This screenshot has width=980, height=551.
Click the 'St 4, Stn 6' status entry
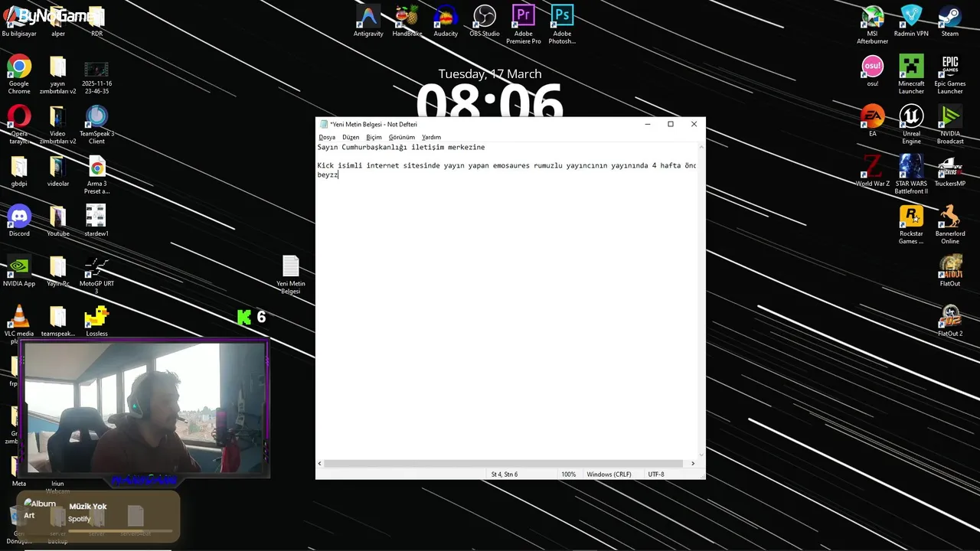pos(505,474)
